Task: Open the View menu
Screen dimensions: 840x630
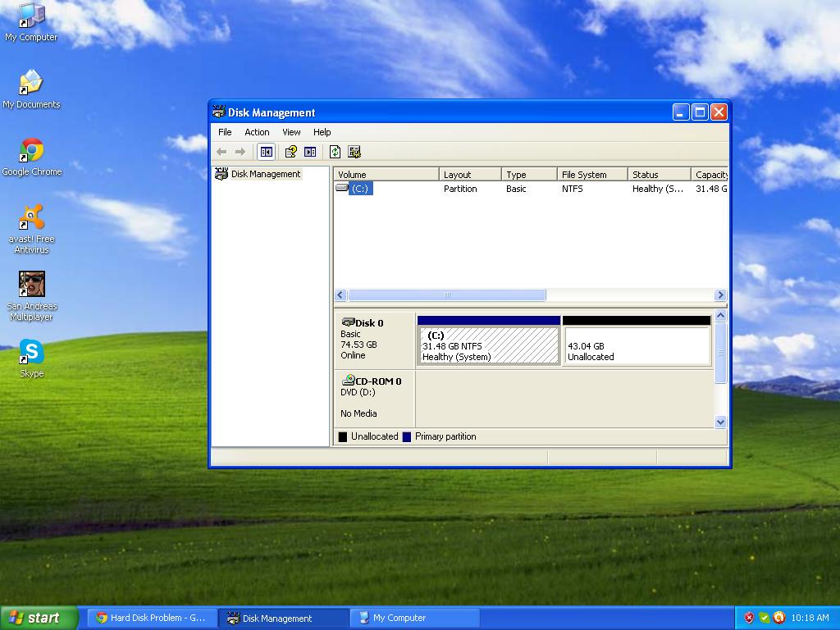Action: pyautogui.click(x=291, y=132)
